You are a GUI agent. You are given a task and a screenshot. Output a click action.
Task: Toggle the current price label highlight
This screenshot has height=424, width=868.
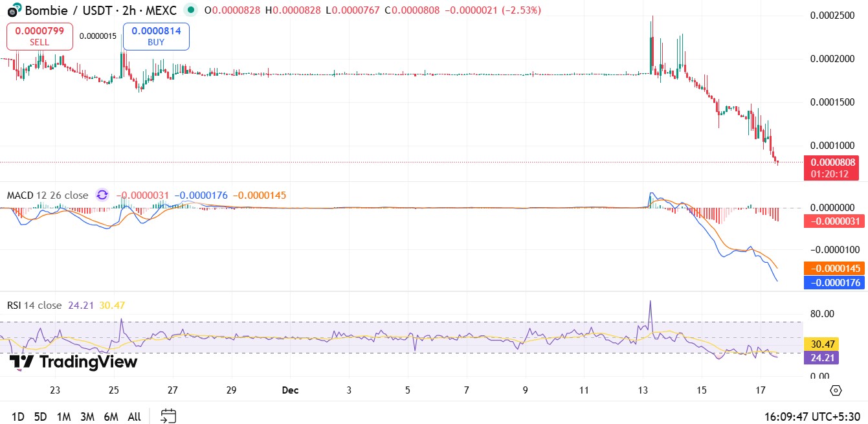coord(832,162)
